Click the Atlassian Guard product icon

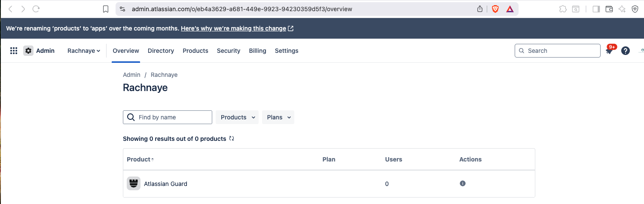click(x=134, y=183)
